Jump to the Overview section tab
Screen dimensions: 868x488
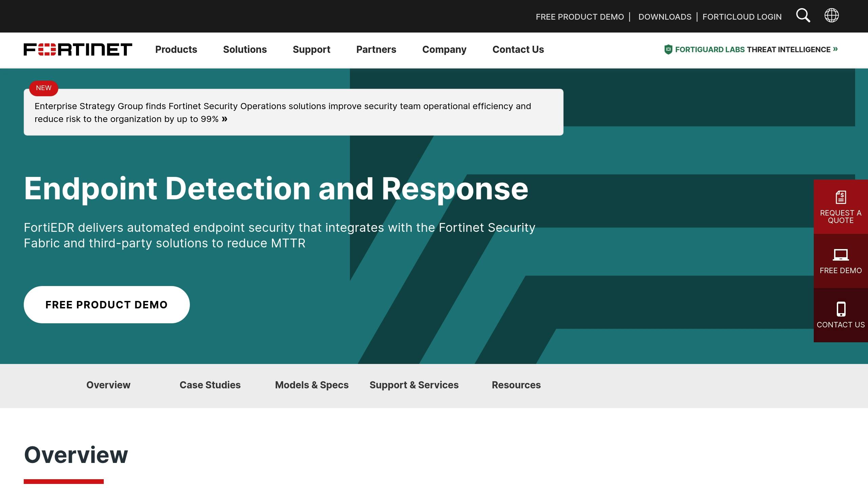[108, 385]
